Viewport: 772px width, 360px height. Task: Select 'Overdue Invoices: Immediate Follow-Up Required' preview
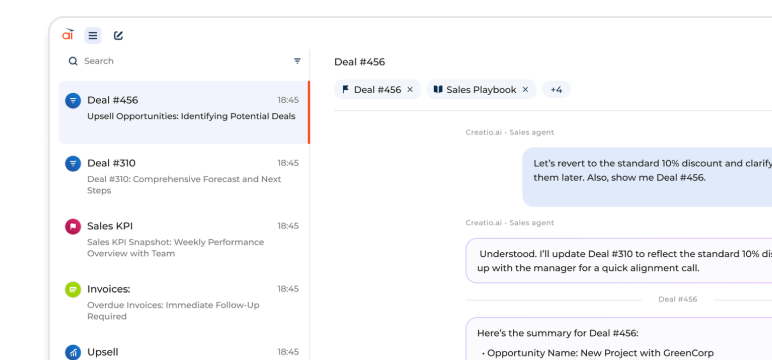173,311
